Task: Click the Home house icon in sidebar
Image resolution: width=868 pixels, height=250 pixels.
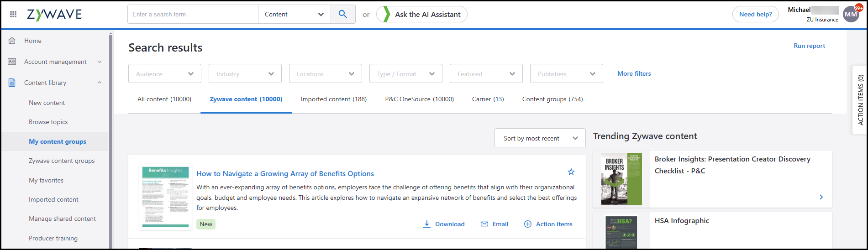Action: (12, 41)
